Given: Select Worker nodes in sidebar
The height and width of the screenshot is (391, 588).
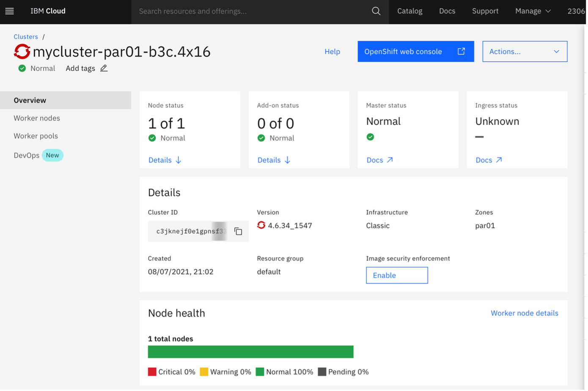Looking at the screenshot, I should 37,118.
